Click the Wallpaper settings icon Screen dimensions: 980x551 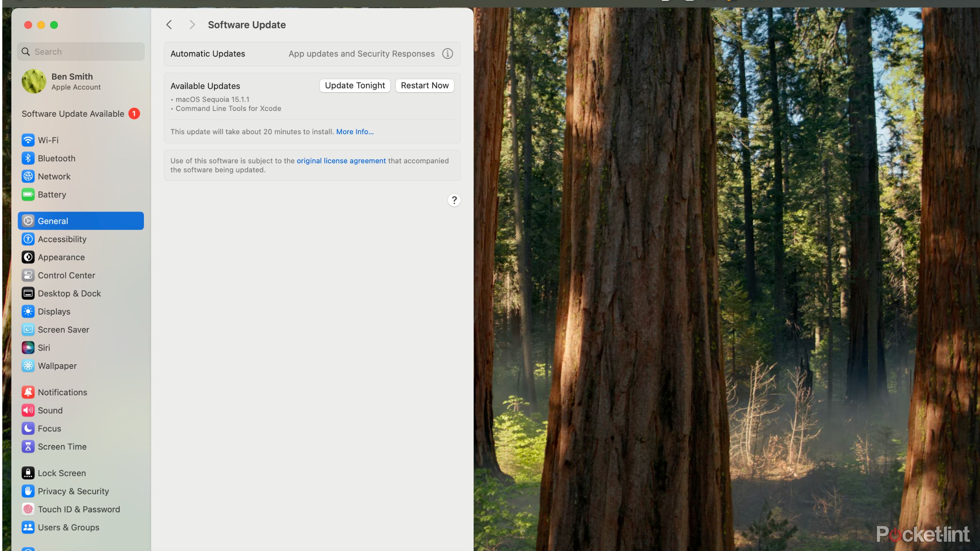(28, 365)
